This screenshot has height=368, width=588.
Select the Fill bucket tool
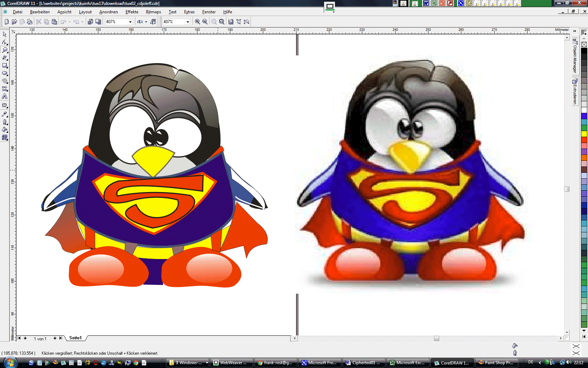5,129
